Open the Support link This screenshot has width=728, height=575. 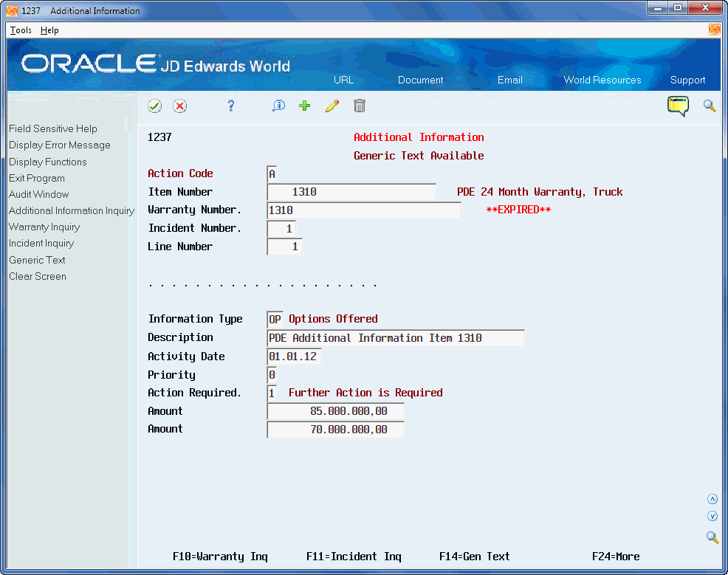tap(687, 80)
